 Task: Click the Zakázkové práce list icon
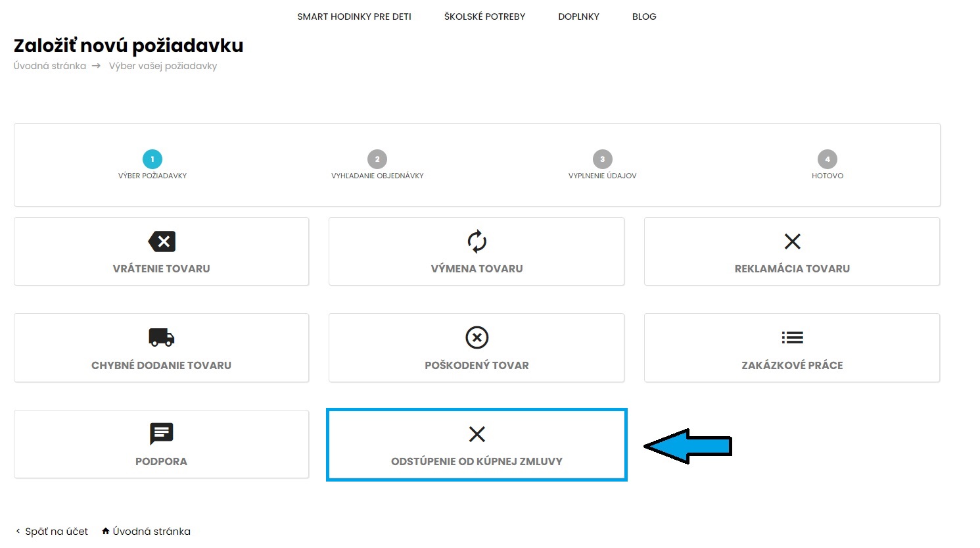[792, 337]
